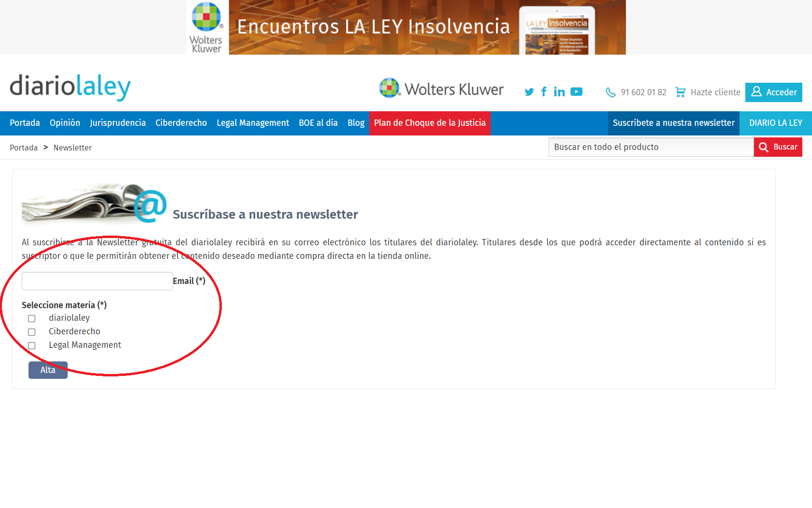Image resolution: width=812 pixels, height=508 pixels.
Task: Open the LinkedIn social icon
Action: [559, 91]
